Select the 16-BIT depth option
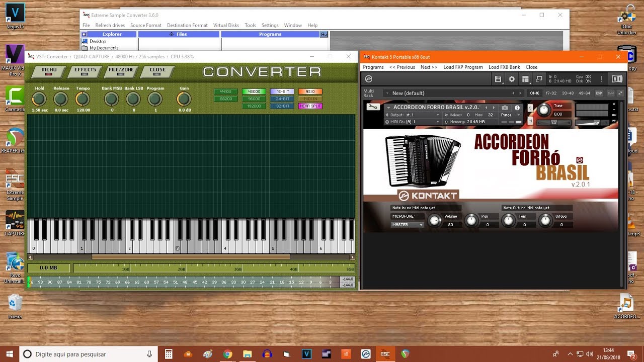644x362 pixels. 282,92
